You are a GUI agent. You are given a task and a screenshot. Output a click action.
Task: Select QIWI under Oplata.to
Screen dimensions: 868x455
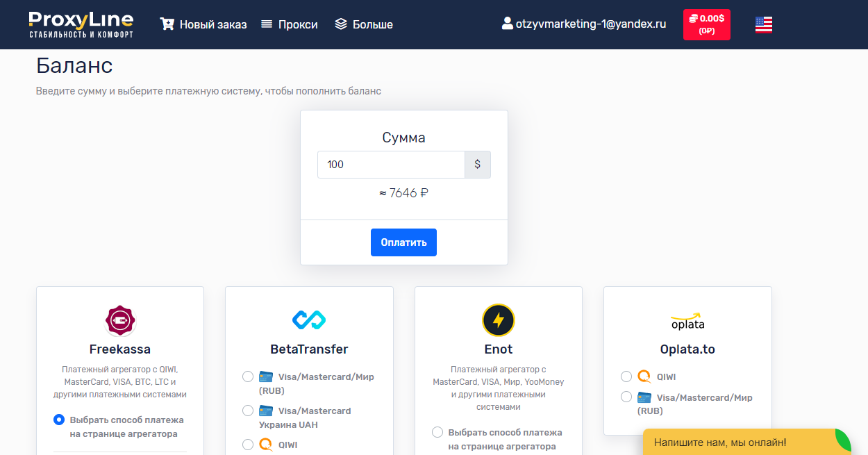click(x=626, y=377)
